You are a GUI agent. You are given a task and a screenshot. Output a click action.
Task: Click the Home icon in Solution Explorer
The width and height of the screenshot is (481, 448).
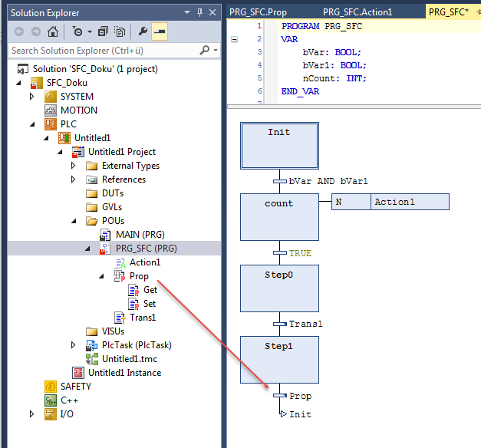(52, 31)
